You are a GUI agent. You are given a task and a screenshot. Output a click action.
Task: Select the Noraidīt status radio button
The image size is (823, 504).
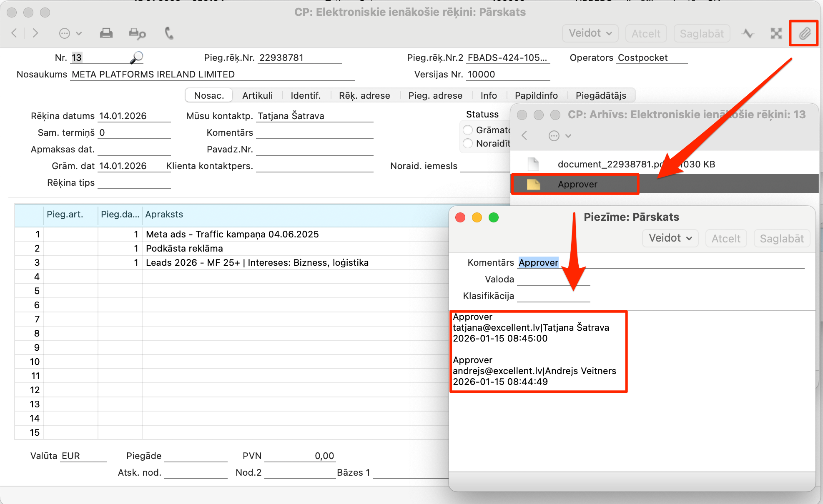[468, 143]
